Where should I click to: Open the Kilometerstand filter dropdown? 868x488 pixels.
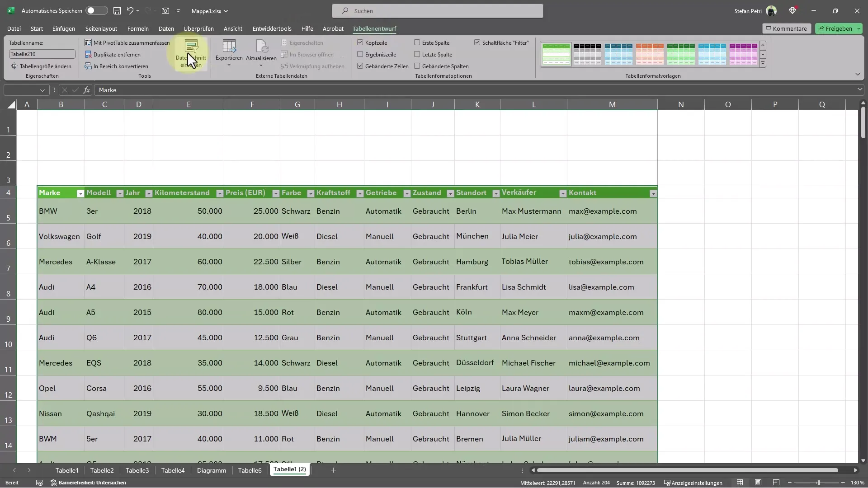point(220,193)
